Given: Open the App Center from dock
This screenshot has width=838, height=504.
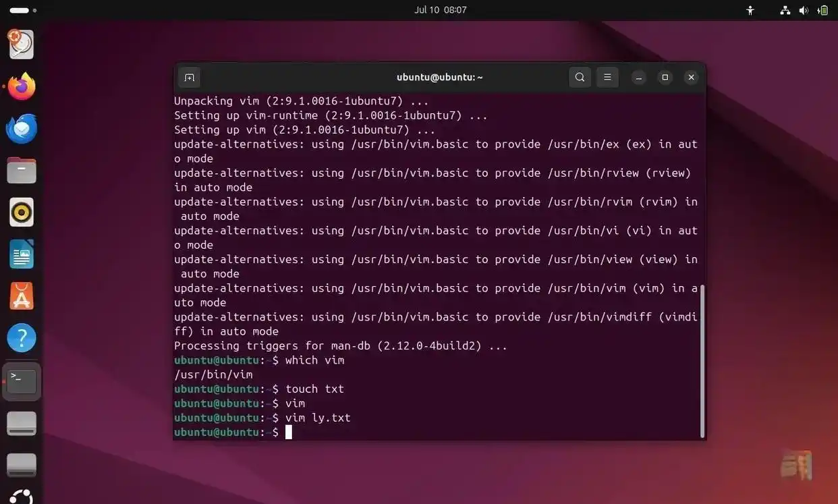Looking at the screenshot, I should coord(22,296).
